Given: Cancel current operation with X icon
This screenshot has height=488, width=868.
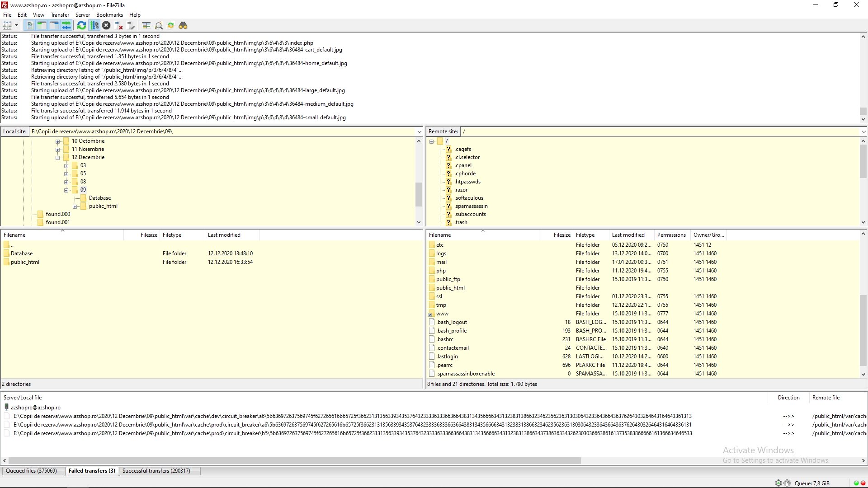Looking at the screenshot, I should (106, 25).
